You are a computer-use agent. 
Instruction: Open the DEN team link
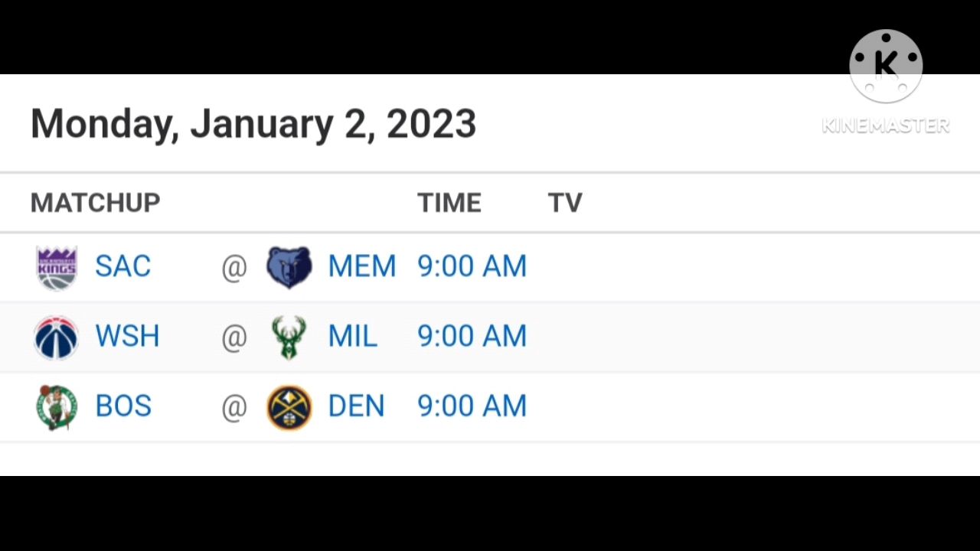pyautogui.click(x=356, y=406)
